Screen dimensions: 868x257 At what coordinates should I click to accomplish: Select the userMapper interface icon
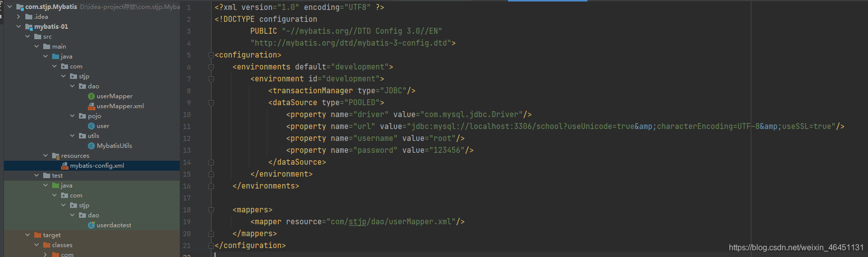click(x=91, y=96)
